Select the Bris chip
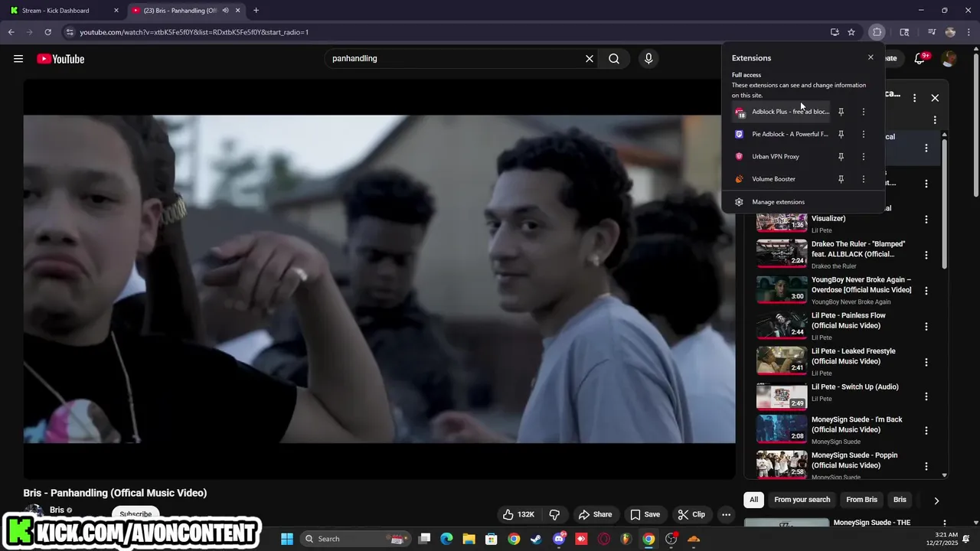The image size is (980, 551). point(900,500)
